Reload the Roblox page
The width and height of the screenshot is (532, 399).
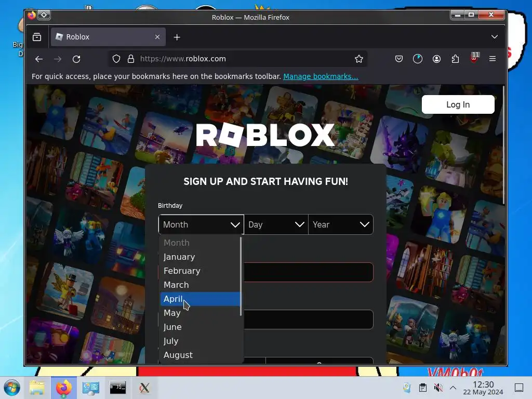coord(76,59)
